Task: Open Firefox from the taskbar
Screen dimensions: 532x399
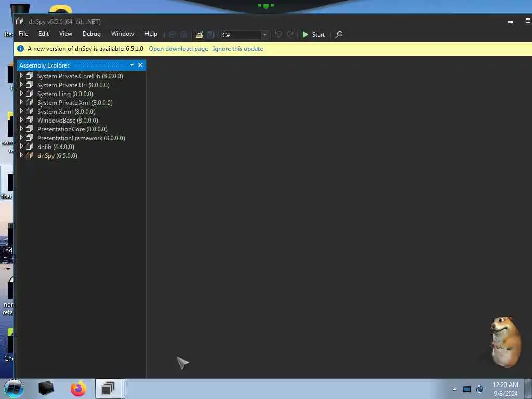Action: pos(78,389)
